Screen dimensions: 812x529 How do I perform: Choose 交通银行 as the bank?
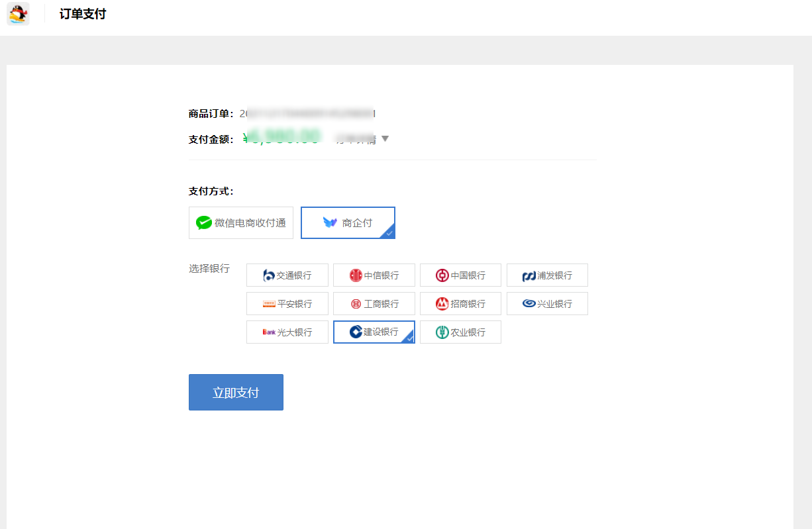coord(287,275)
